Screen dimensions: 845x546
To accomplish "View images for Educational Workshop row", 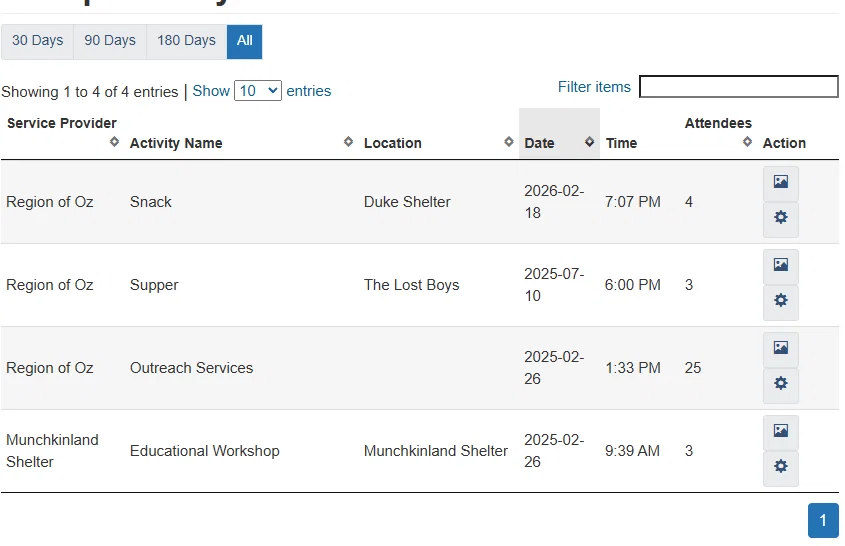I will 780,432.
